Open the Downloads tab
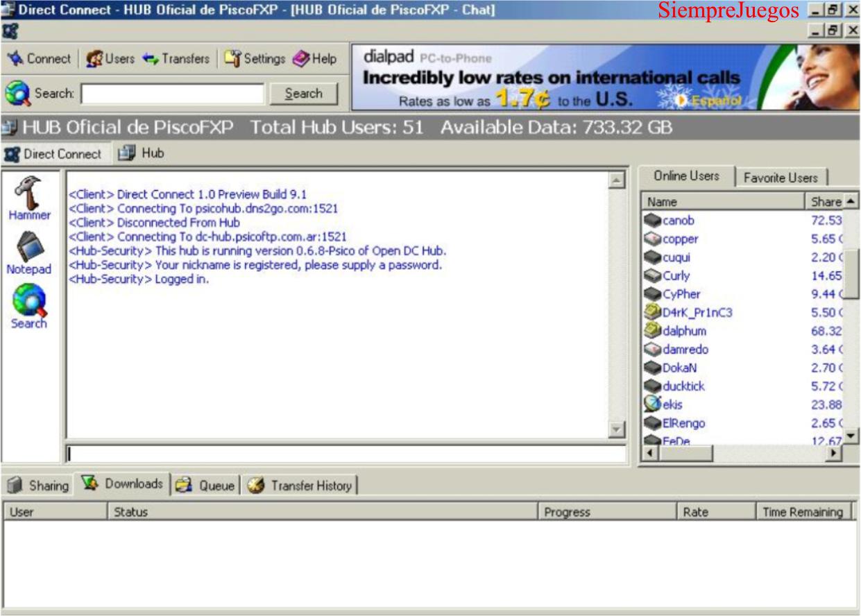Viewport: 861px width, 616px height. [x=123, y=484]
